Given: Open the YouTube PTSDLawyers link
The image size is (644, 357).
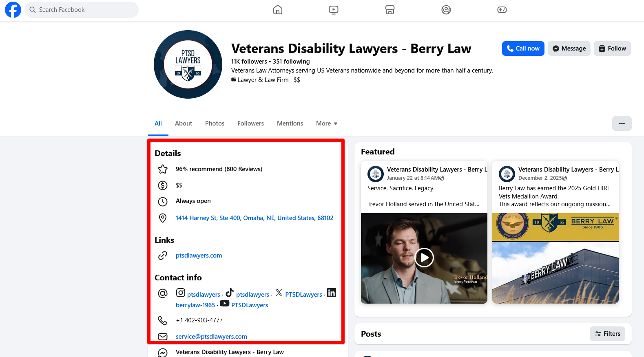Looking at the screenshot, I should click(x=250, y=305).
